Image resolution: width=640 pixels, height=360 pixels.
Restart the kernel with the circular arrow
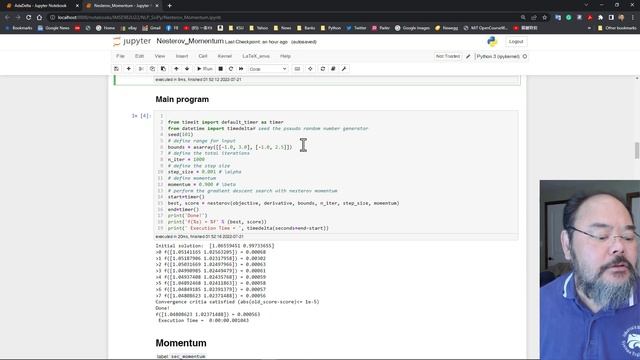(x=231, y=69)
